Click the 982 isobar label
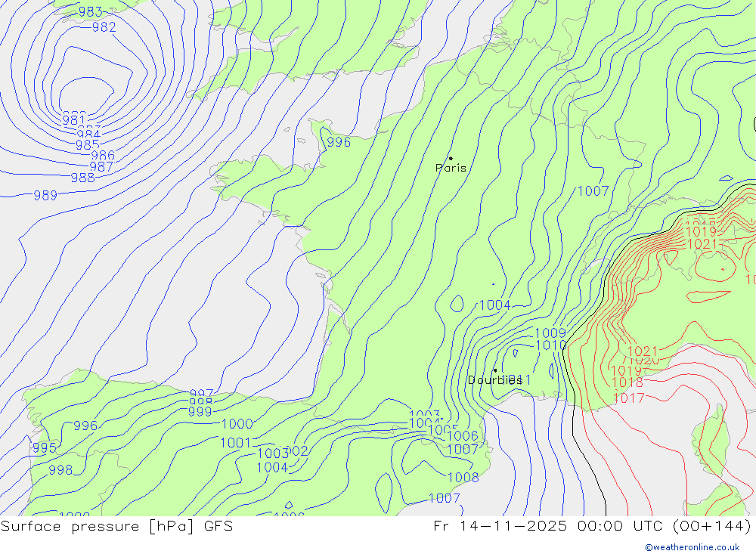This screenshot has height=554, width=756. point(104,27)
